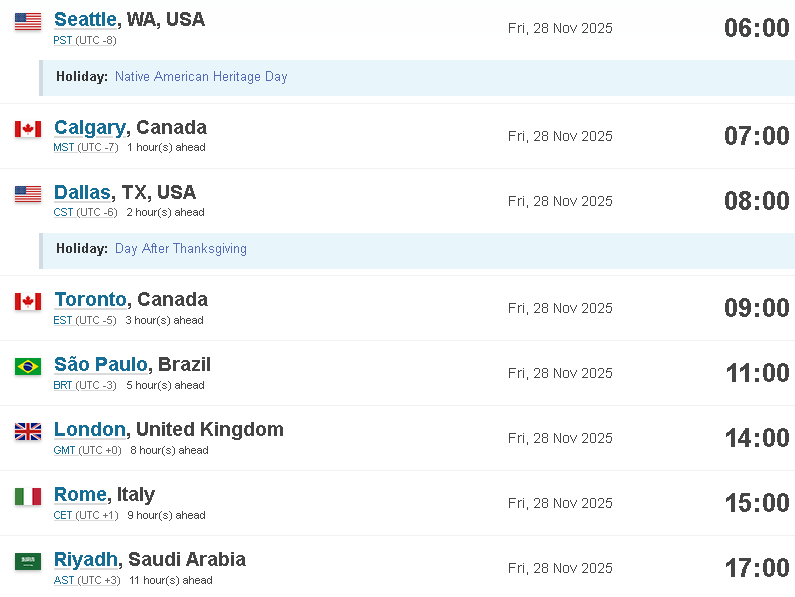Click the US flag beside Dallas
Viewport: 795px width, 597px height.
pos(28,194)
